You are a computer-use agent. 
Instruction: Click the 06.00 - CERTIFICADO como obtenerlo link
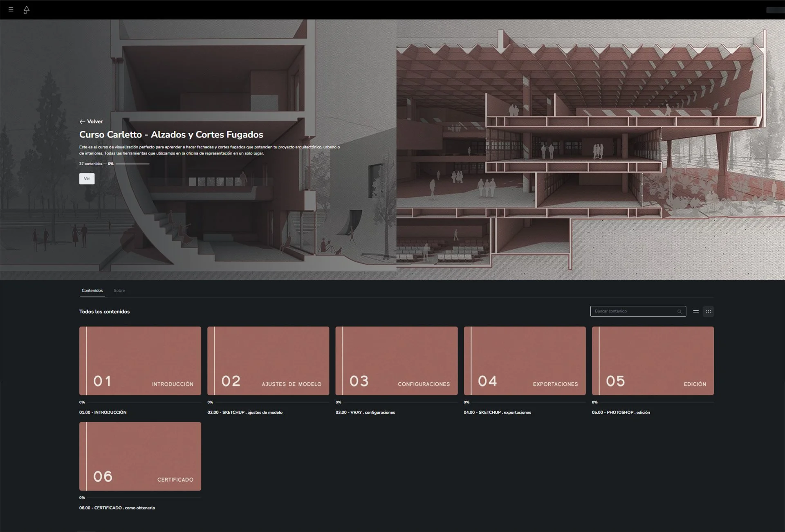pyautogui.click(x=117, y=508)
